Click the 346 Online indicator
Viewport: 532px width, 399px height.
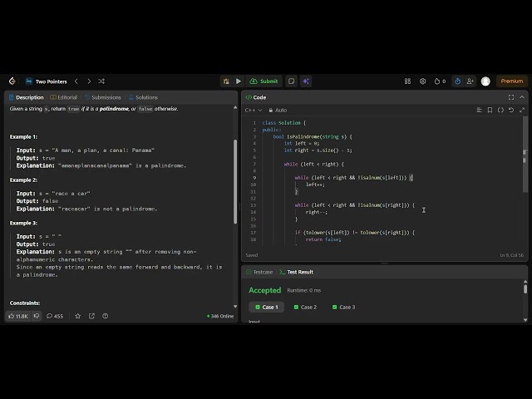click(x=220, y=316)
